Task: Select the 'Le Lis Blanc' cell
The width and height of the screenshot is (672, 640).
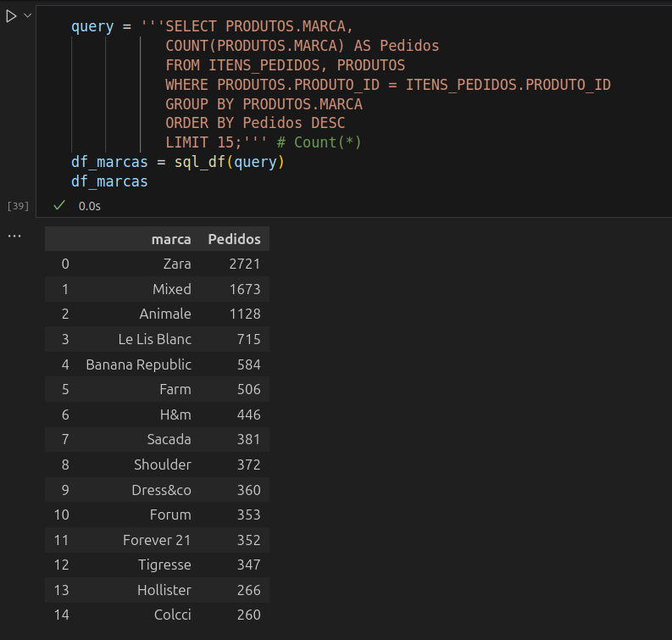Action: [x=155, y=340]
